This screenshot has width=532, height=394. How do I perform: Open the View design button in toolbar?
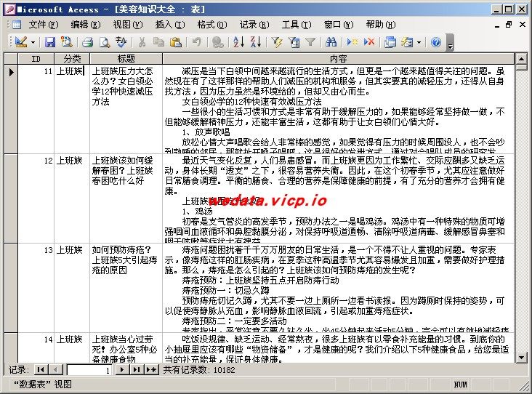click(x=21, y=42)
